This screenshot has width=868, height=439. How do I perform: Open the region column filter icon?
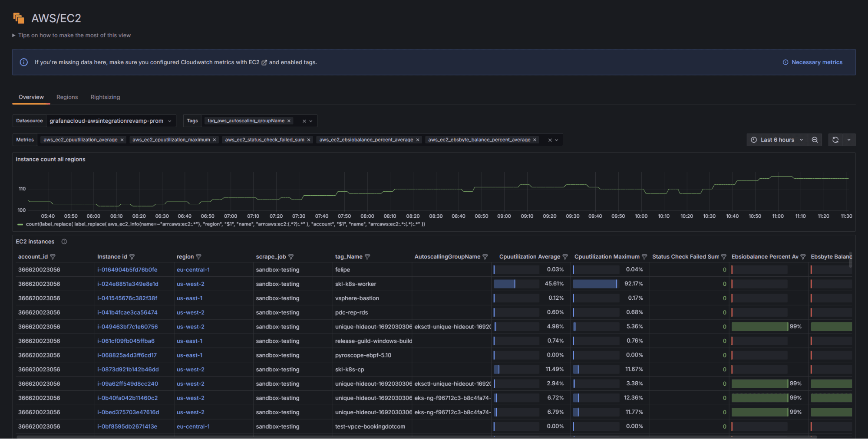click(x=199, y=256)
